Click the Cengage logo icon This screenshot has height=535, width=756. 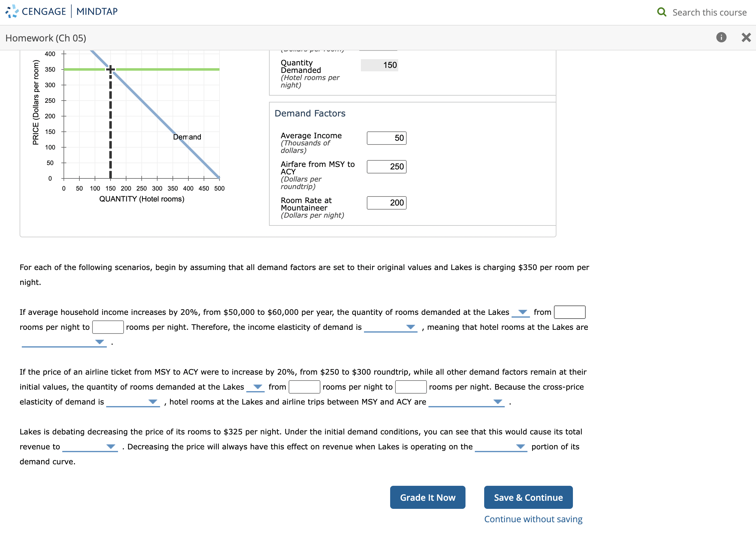(11, 11)
